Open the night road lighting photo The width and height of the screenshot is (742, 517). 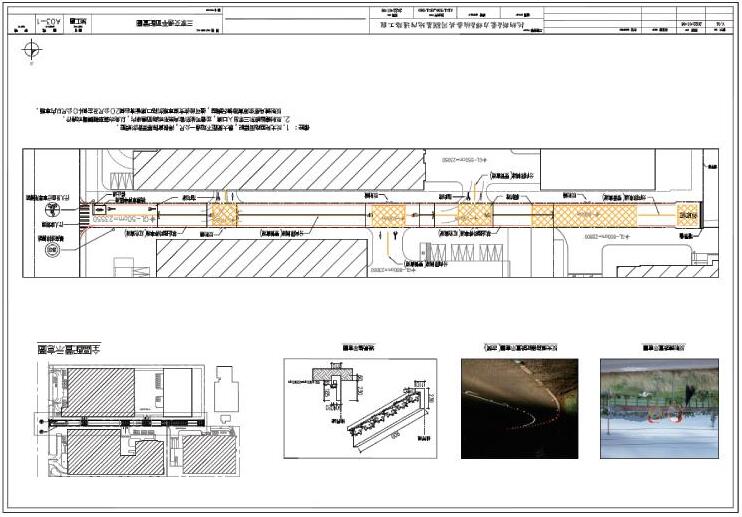click(520, 409)
